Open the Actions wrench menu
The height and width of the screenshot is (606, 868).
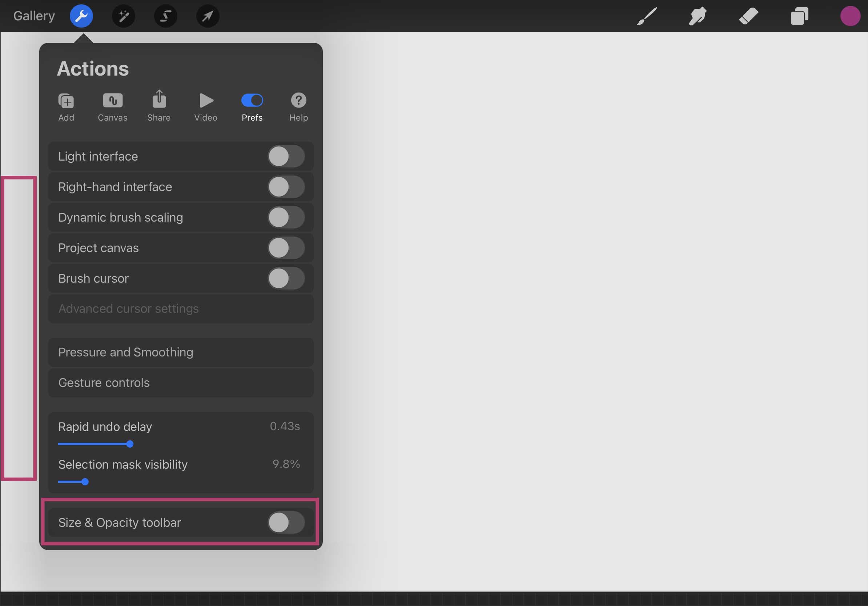(x=81, y=16)
